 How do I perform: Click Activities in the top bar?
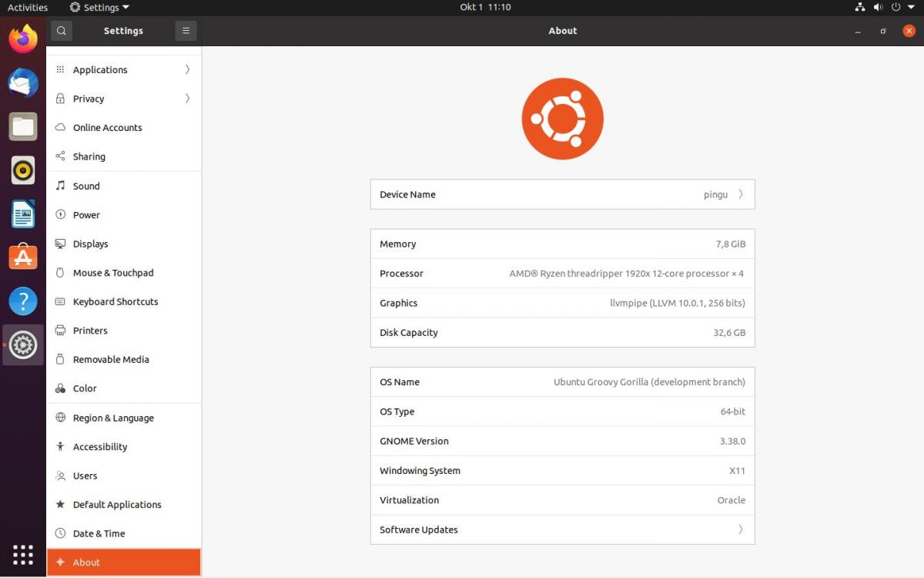(28, 7)
